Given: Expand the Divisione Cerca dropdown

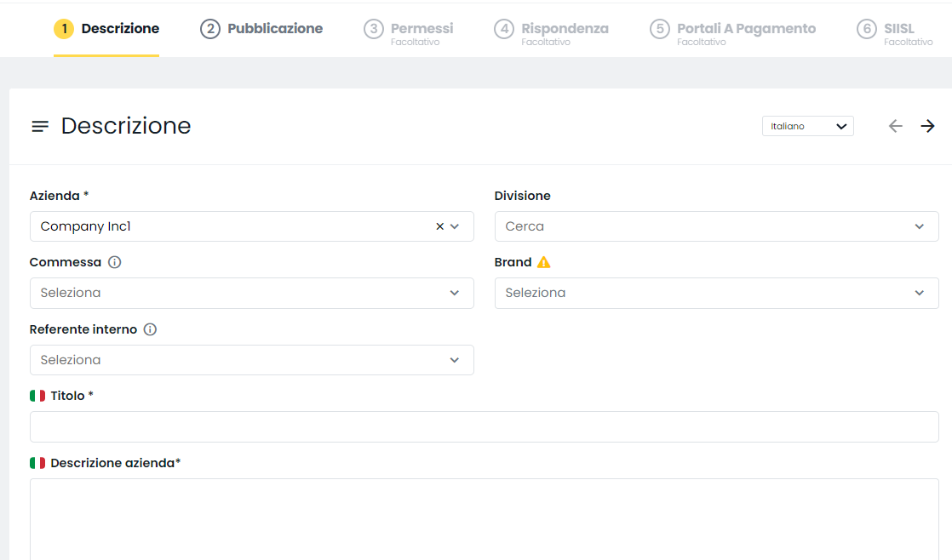Looking at the screenshot, I should 716,226.
